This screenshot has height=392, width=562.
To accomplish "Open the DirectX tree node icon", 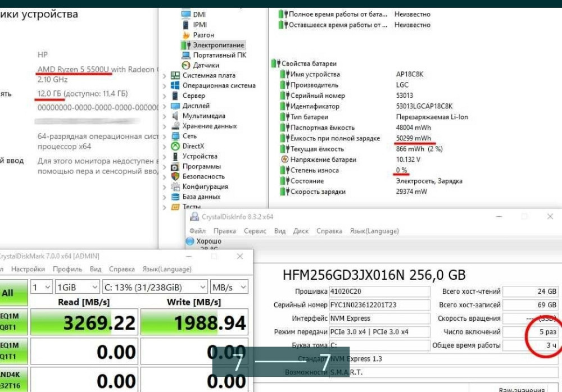I will 174,146.
